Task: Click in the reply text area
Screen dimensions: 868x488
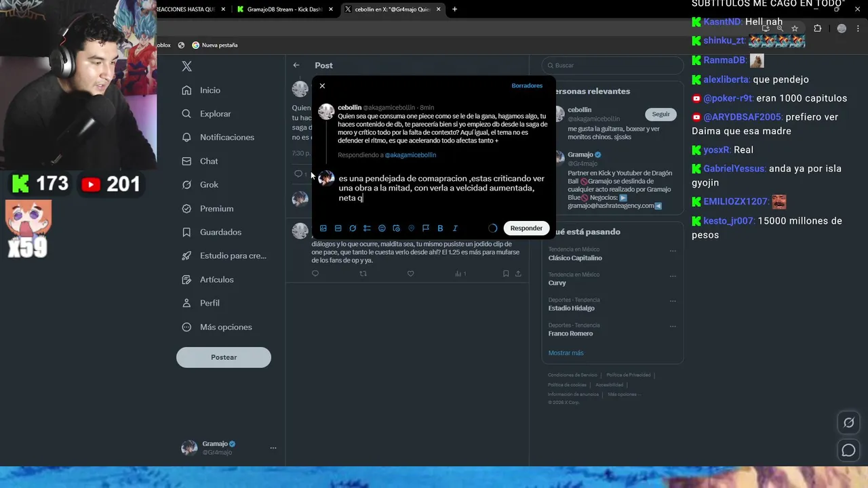Action: click(x=441, y=188)
